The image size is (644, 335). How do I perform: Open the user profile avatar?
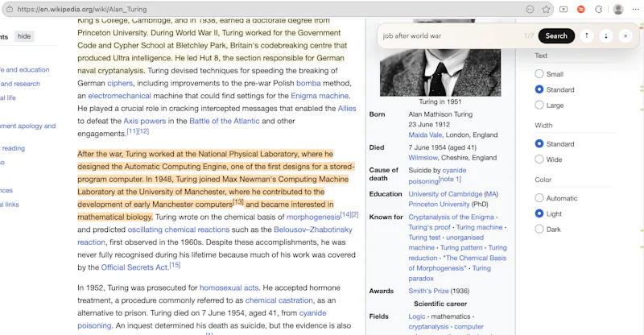(x=618, y=9)
